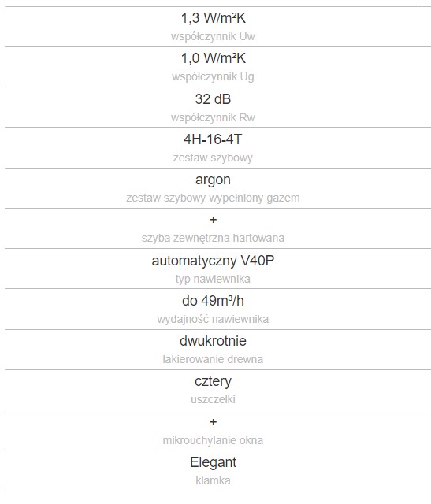Viewport: 431px width, 504px height.
Task: Select the typ nawiewnika label
Action: pos(213,279)
